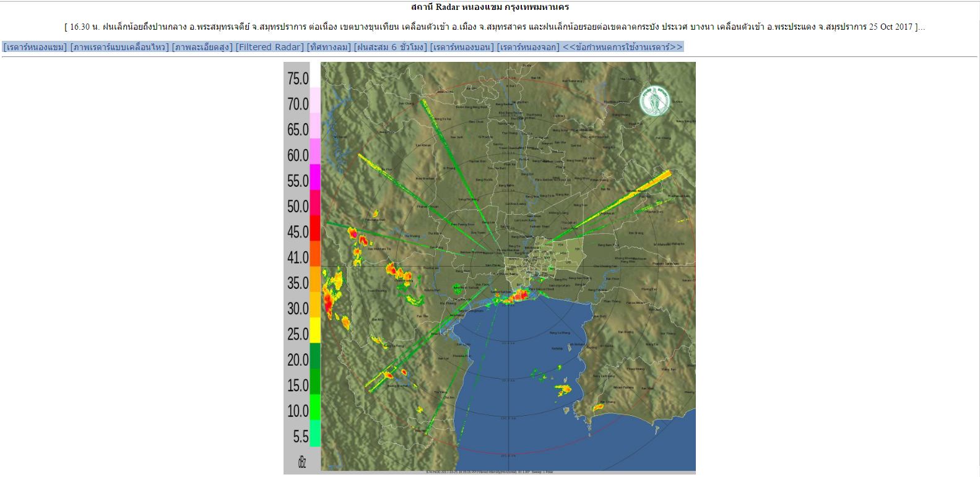Click the light green 5.5 dBZ swatch

(x=315, y=433)
